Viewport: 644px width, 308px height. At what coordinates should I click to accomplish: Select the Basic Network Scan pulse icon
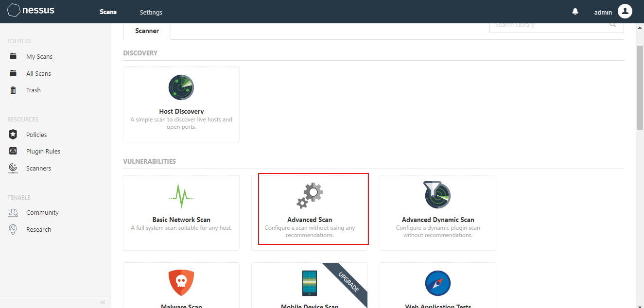click(x=181, y=196)
